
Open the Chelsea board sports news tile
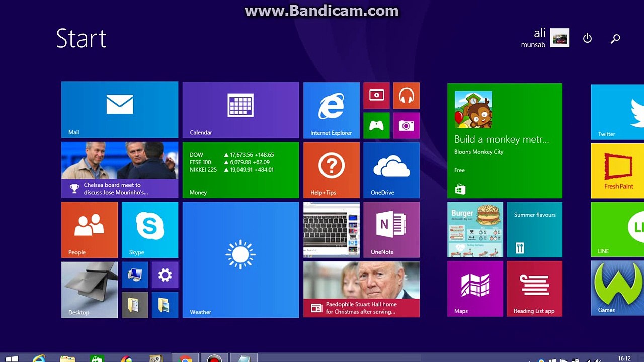tap(120, 170)
